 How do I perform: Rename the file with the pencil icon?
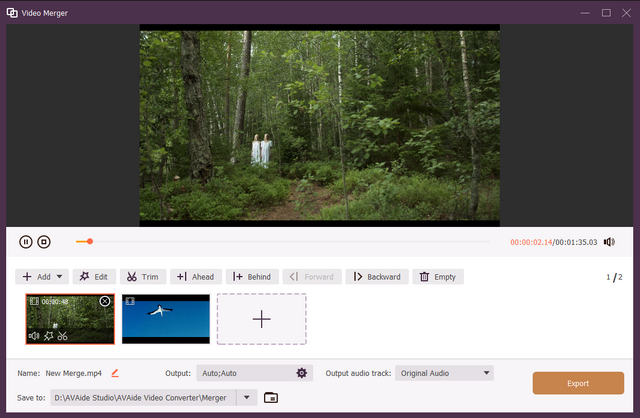(115, 373)
